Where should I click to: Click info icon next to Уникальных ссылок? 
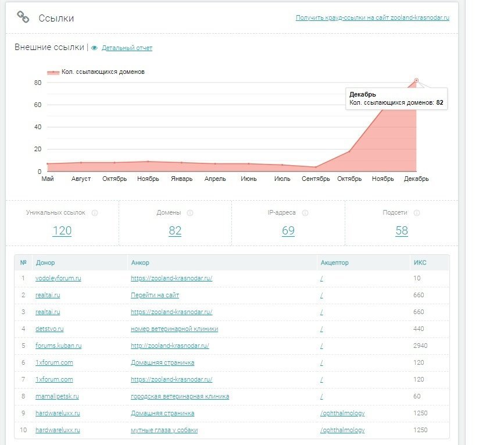point(95,213)
